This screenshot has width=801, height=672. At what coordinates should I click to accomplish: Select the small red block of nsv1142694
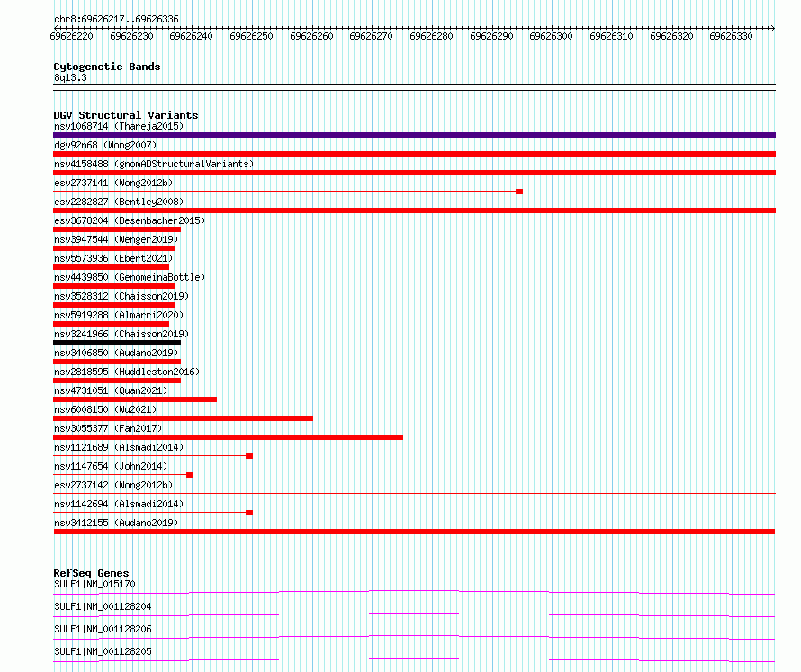point(249,513)
